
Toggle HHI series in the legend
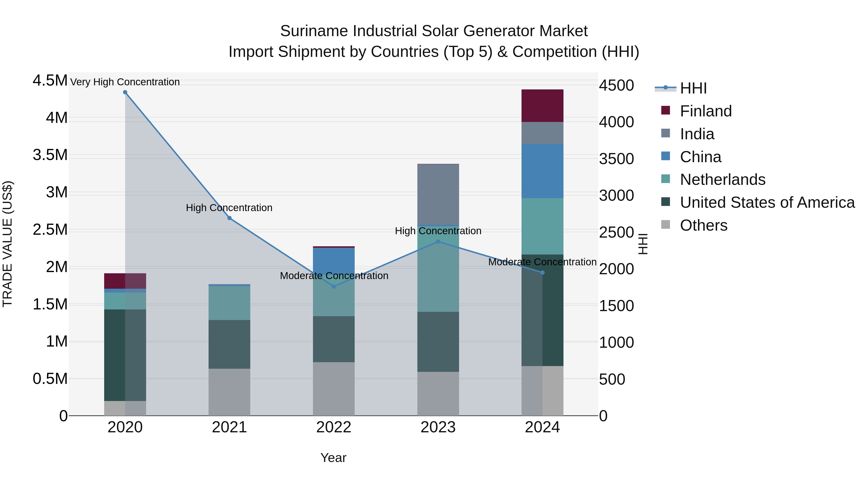681,88
